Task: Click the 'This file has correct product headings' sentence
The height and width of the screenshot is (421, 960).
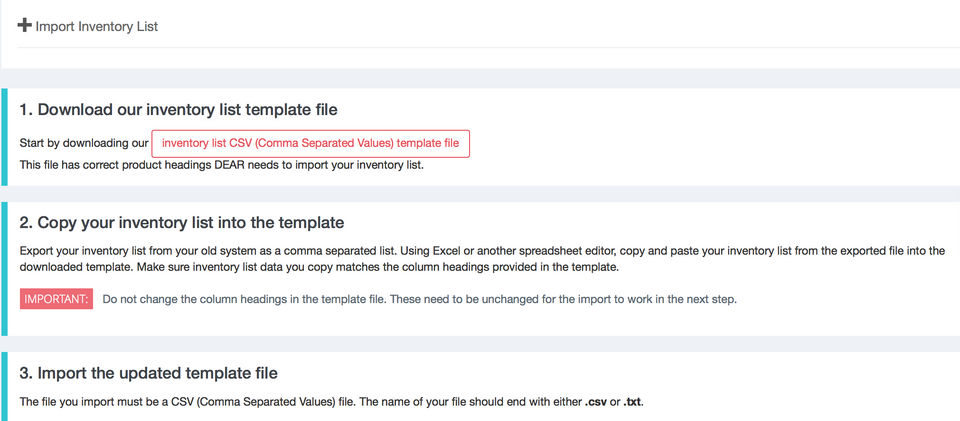Action: (x=222, y=165)
